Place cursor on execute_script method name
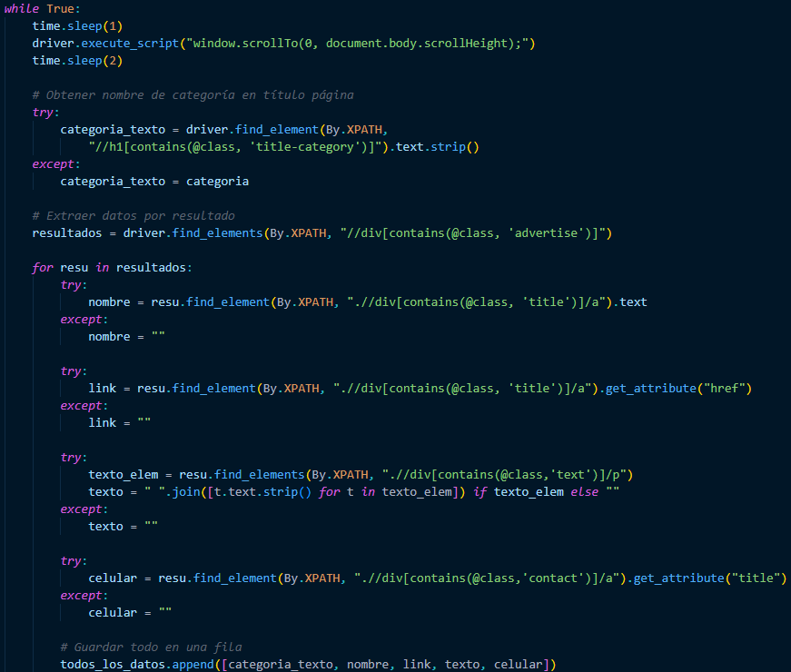 pyautogui.click(x=130, y=44)
